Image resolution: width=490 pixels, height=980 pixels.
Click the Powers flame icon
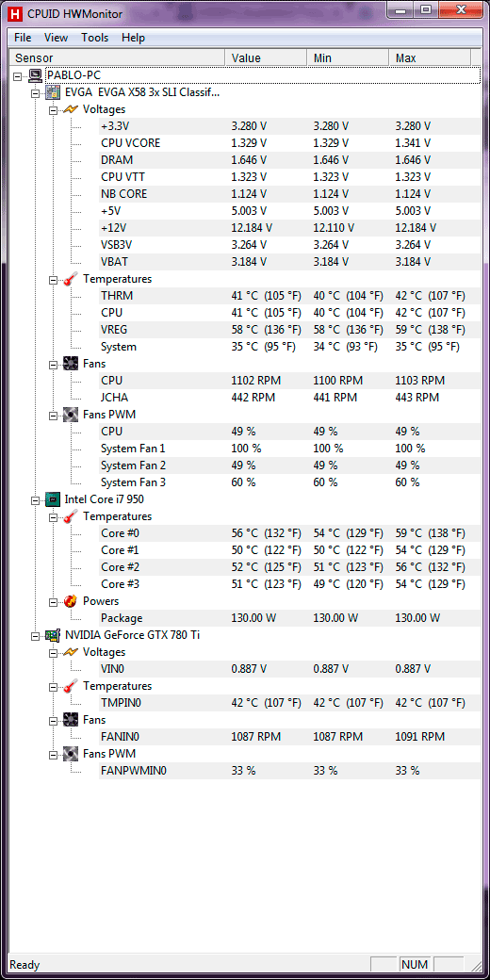click(71, 600)
